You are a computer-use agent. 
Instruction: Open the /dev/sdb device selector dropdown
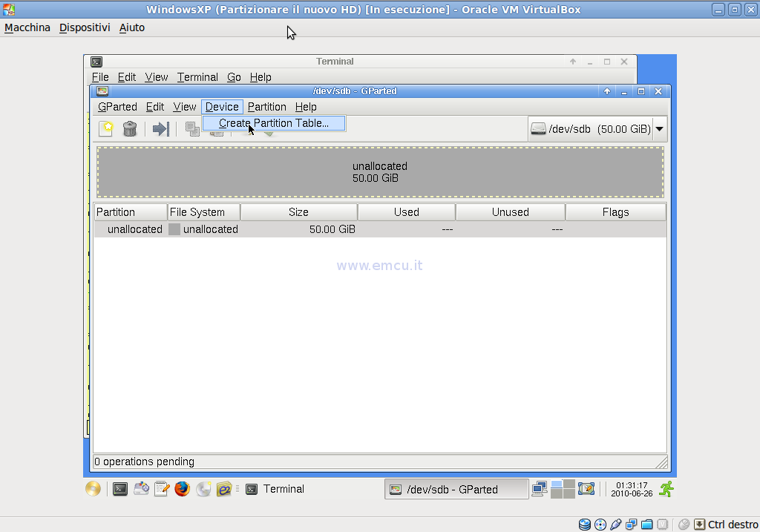[x=597, y=129]
